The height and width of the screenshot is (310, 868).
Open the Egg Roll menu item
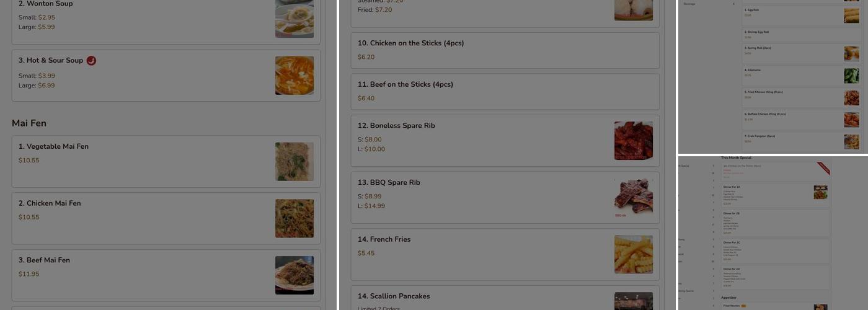(x=787, y=15)
